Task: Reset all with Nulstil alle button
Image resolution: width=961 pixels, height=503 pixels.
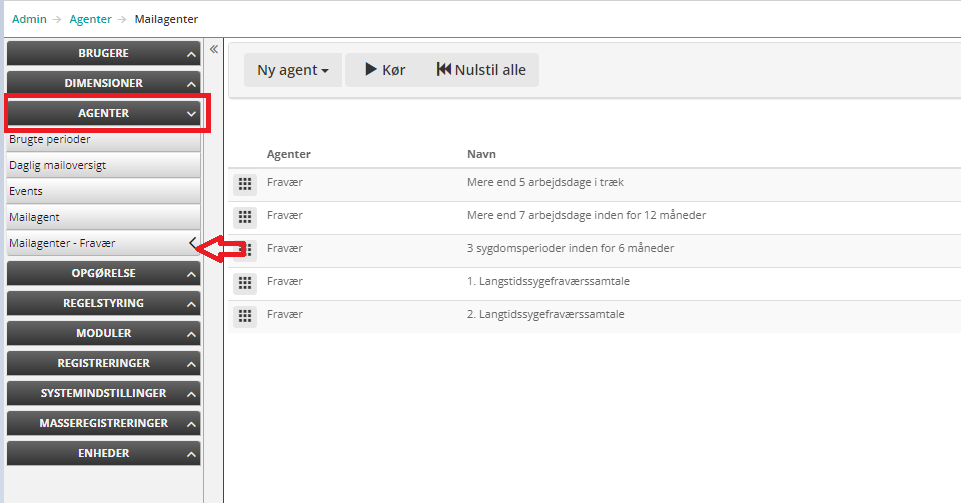Action: point(481,70)
